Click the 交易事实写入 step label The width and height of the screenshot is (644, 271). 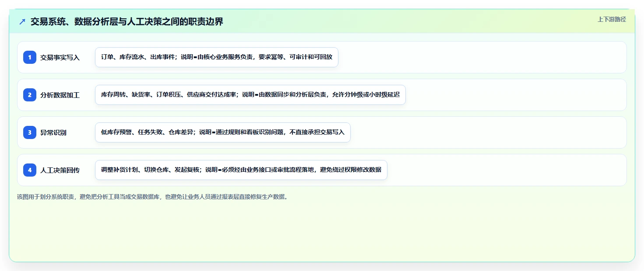pyautogui.click(x=60, y=57)
